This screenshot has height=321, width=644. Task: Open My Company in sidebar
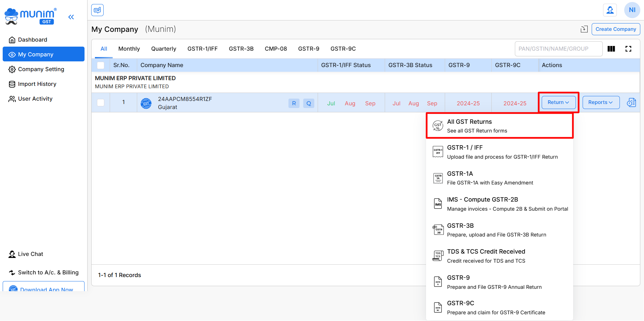[44, 54]
